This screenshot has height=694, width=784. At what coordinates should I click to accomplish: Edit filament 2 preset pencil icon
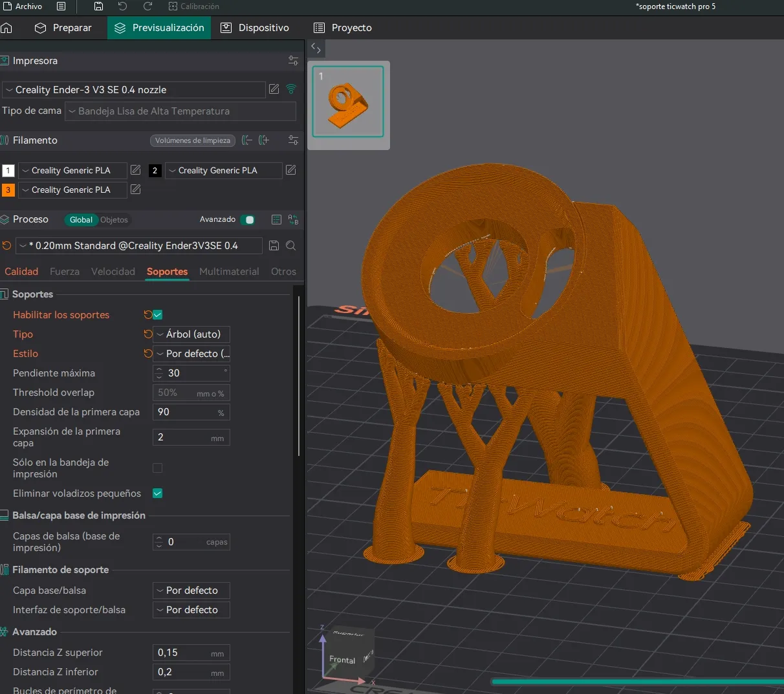tap(290, 170)
